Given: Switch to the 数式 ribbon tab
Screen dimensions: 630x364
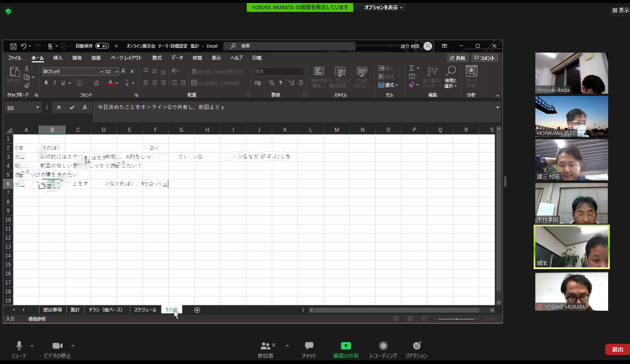Looking at the screenshot, I should coord(157,58).
